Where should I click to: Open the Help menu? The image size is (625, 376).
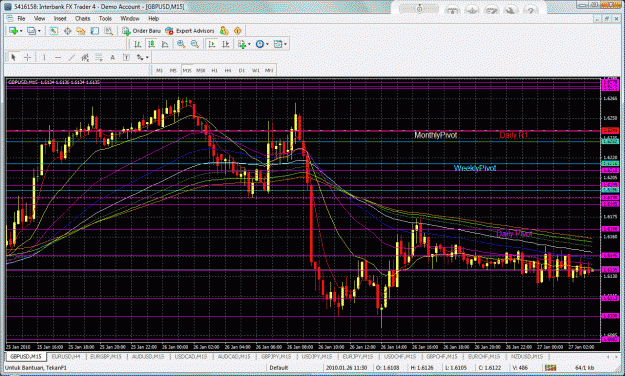click(x=154, y=18)
